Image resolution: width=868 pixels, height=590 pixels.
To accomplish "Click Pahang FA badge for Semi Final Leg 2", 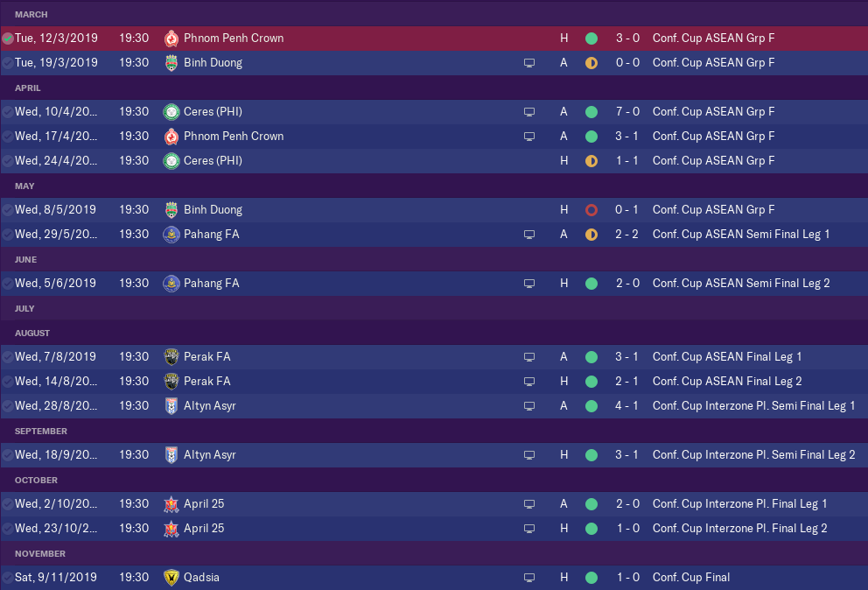I will tap(171, 284).
